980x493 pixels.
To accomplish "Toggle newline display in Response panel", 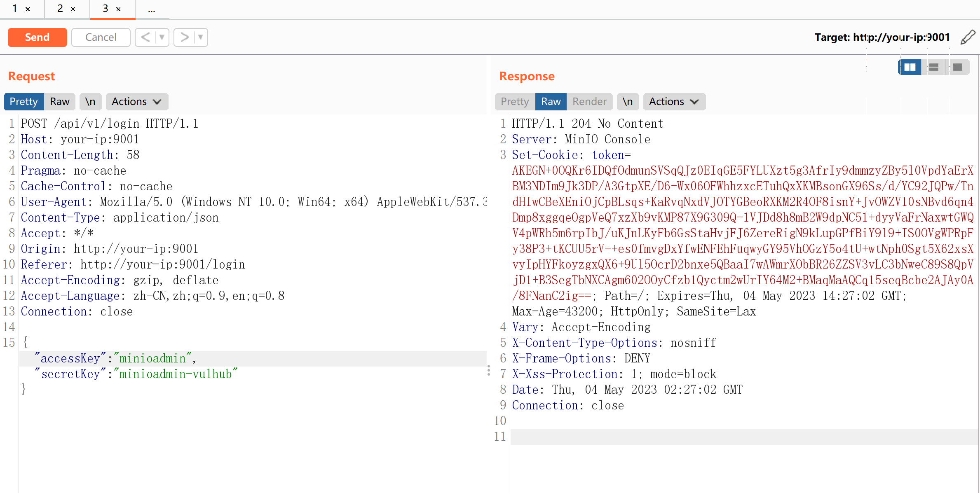I will click(x=627, y=102).
